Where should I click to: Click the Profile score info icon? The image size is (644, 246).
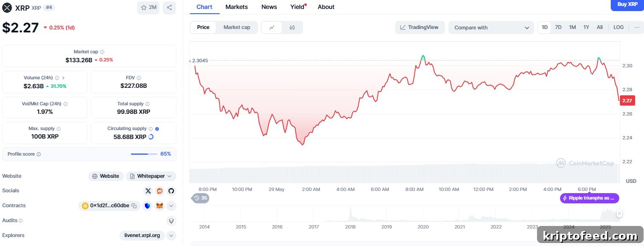point(39,154)
